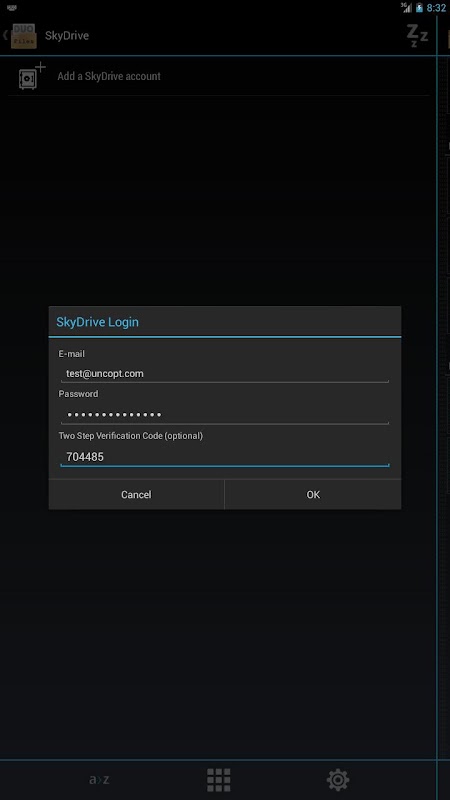
Task: Tap the Duo Files app icon
Action: 24,36
